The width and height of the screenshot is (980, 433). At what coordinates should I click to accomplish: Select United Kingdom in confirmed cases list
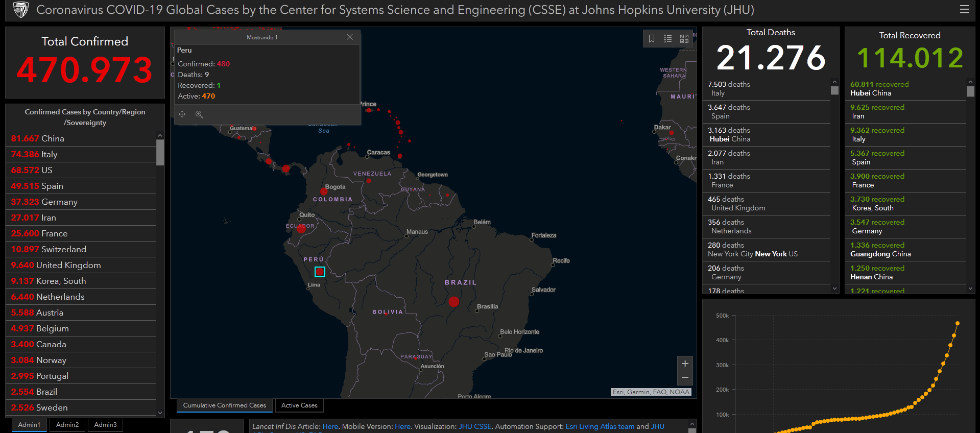(x=82, y=265)
